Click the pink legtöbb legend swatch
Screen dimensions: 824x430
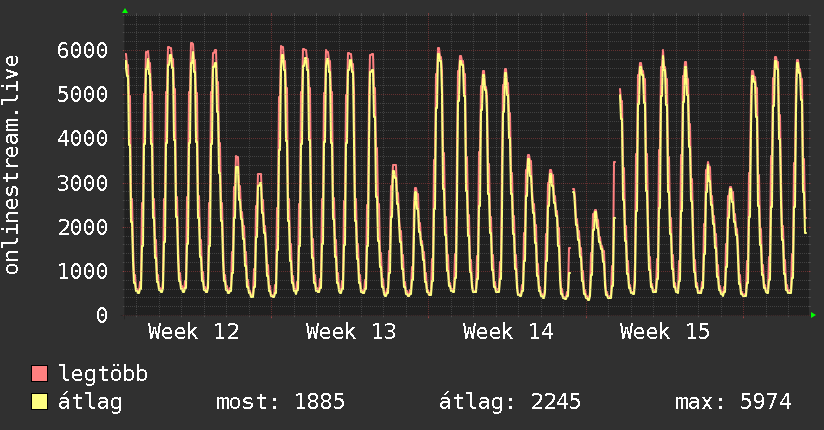coord(39,373)
